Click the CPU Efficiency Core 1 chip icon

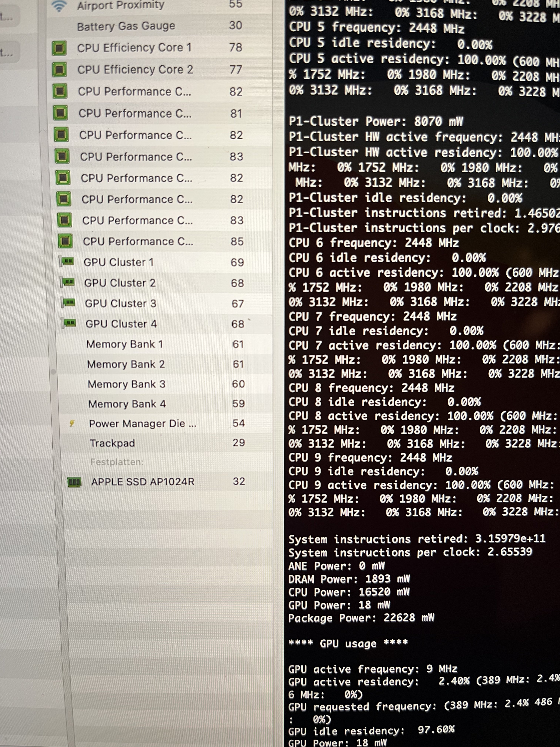pos(59,48)
